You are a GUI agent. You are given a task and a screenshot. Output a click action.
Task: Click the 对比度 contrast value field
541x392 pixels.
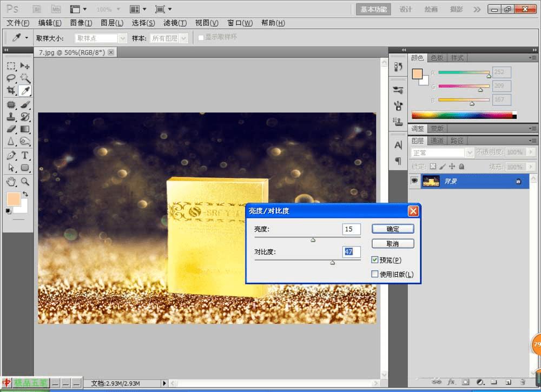point(351,252)
